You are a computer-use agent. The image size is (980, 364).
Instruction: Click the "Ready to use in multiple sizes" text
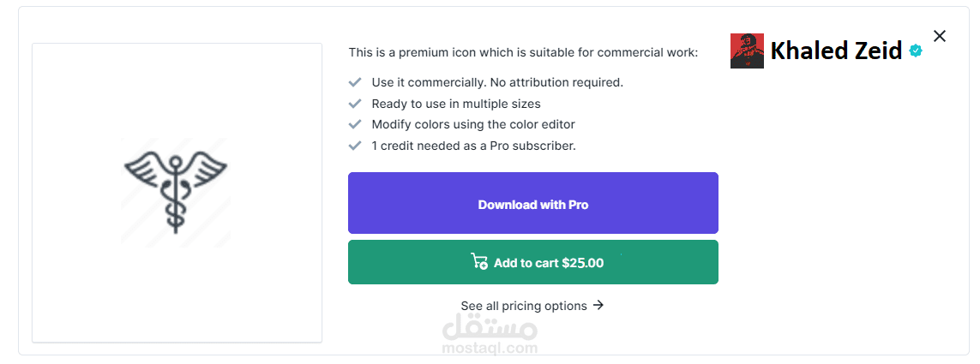[x=456, y=104]
